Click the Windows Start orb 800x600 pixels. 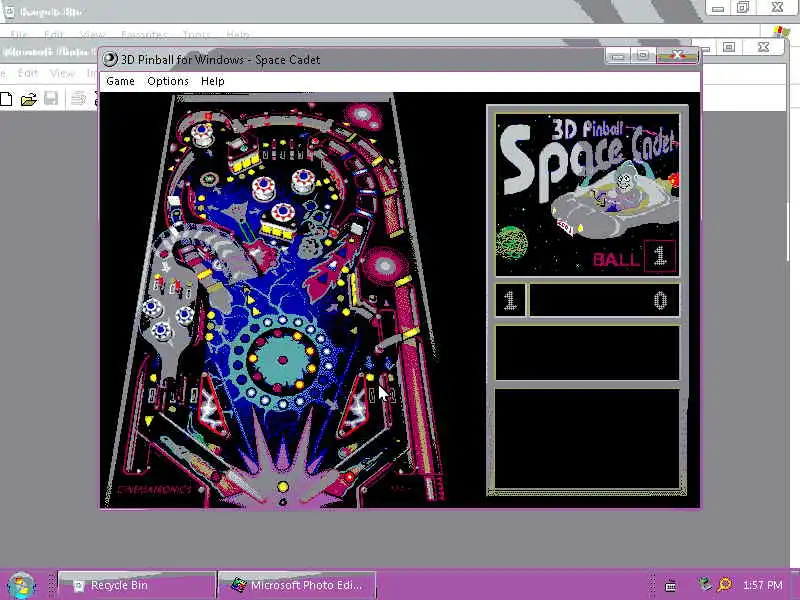coord(21,586)
